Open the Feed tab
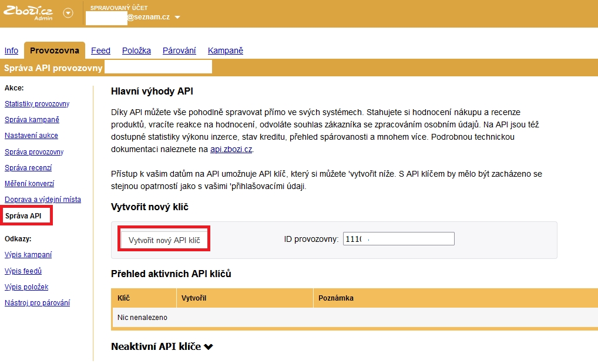Viewport: 598px width, 364px height. pyautogui.click(x=100, y=50)
